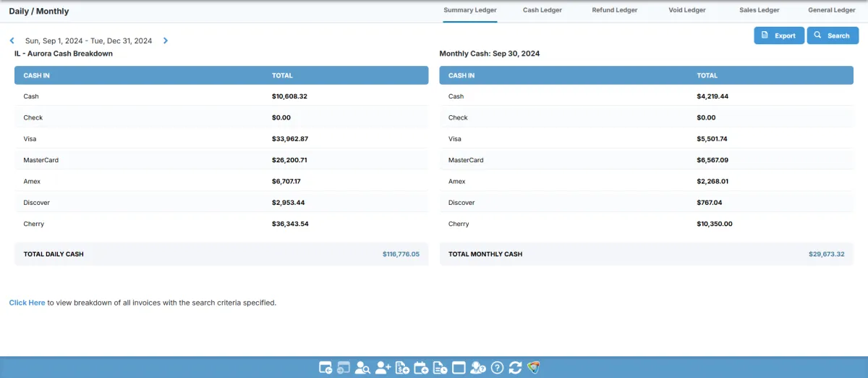Click the TOTAL MONTHLY CASH label

pos(485,254)
